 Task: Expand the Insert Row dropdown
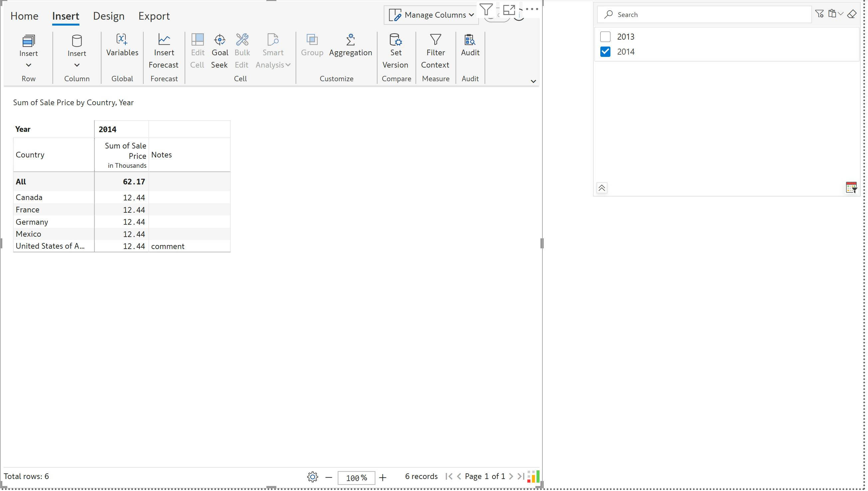pos(28,65)
